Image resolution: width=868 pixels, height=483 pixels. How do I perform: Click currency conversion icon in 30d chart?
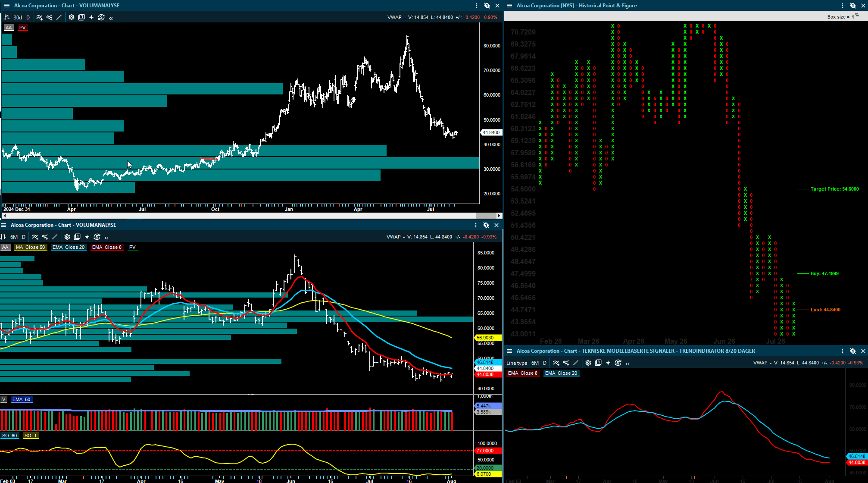[101, 17]
